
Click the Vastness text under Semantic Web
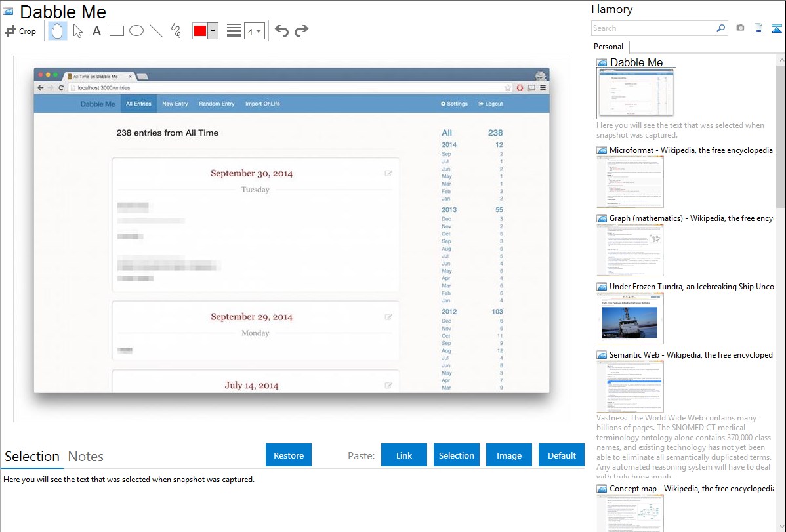click(684, 447)
